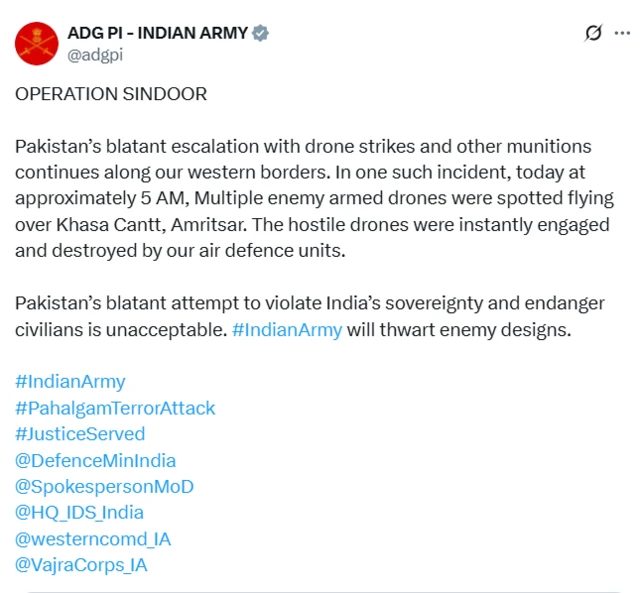The width and height of the screenshot is (640, 593).
Task: Click the text 'will thwart enemy designs'
Action: pyautogui.click(x=459, y=330)
